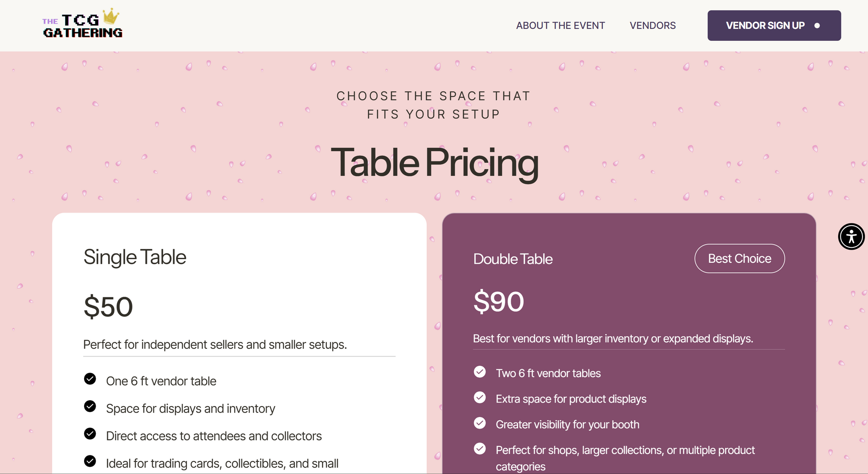Screen dimensions: 868x474
Task: Open the About The Event page
Action: point(561,25)
